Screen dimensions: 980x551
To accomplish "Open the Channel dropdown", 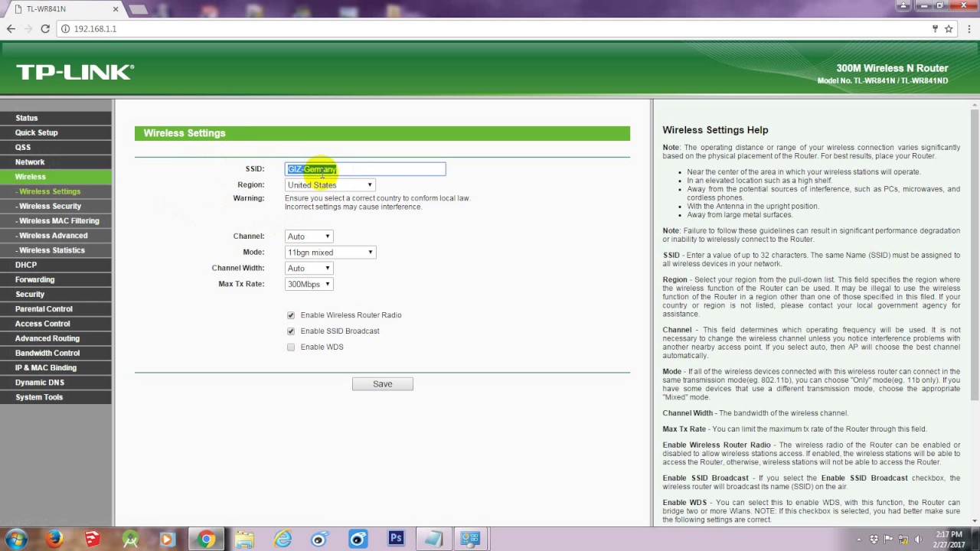I will (x=309, y=236).
